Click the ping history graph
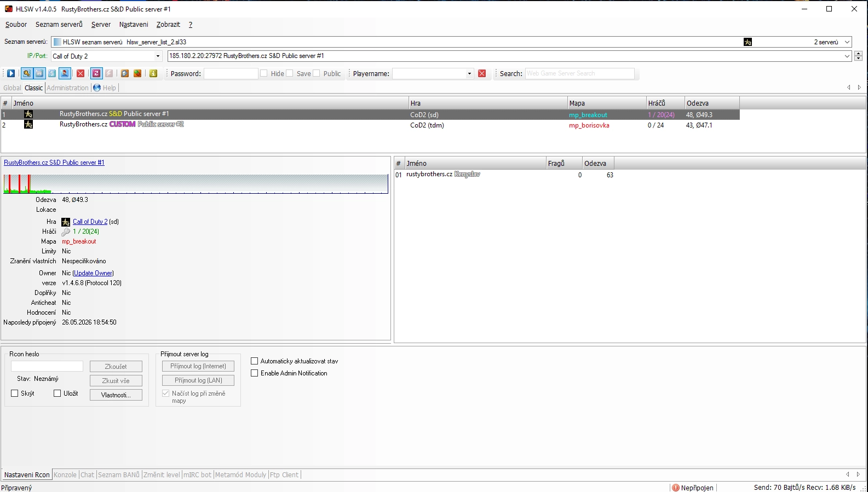This screenshot has height=492, width=868. click(196, 184)
